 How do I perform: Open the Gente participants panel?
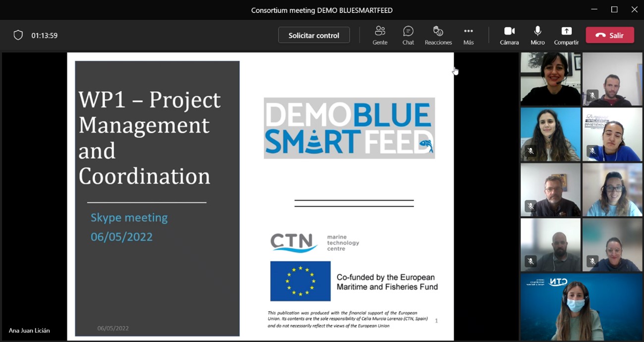[380, 36]
